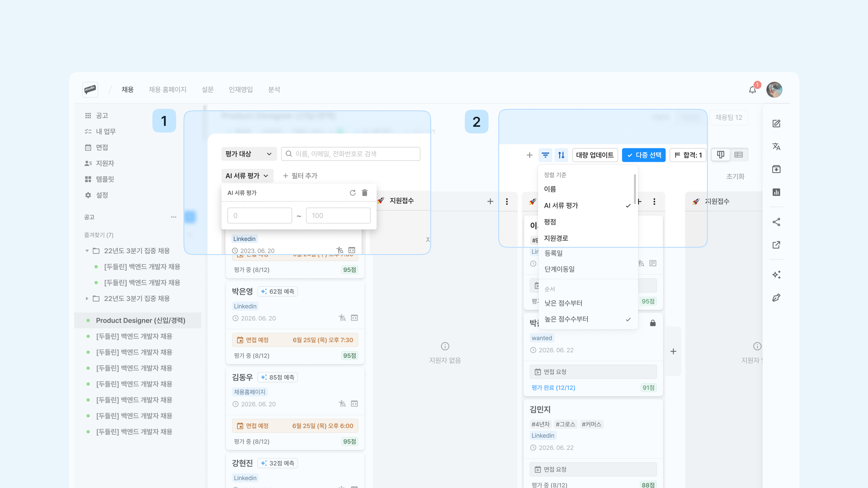Switch to the 인재영입 tab
868x488 pixels.
(241, 89)
